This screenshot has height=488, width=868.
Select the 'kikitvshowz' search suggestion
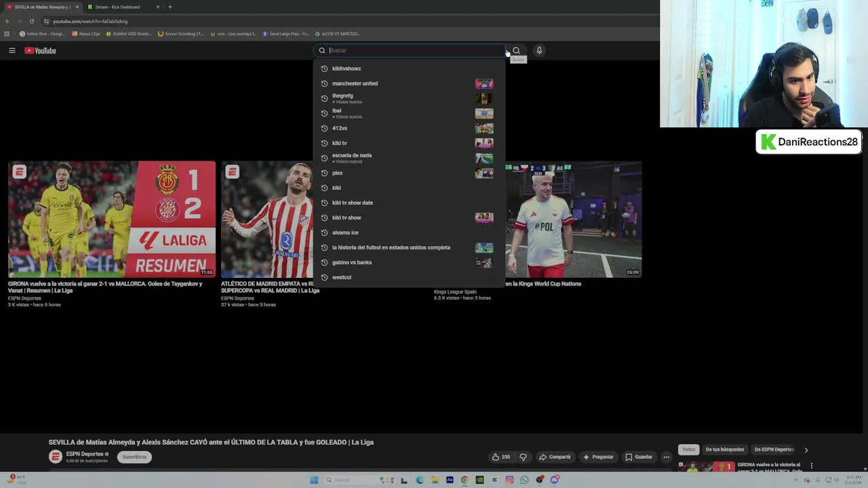tap(409, 68)
